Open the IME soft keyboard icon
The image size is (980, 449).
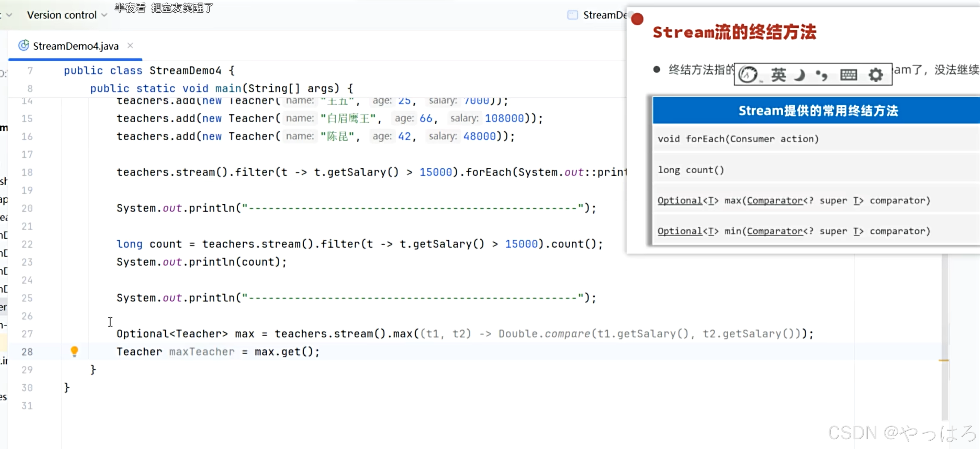click(x=848, y=74)
